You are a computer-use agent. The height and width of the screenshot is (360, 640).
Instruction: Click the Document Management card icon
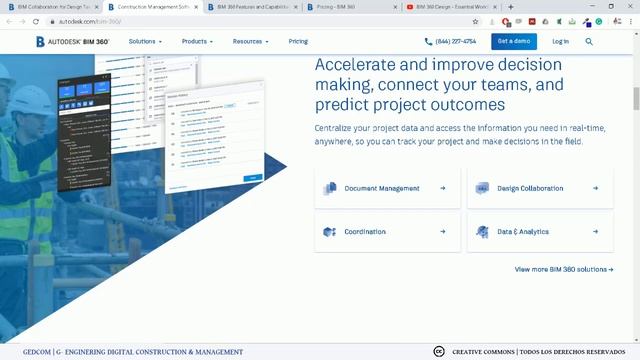(x=330, y=188)
